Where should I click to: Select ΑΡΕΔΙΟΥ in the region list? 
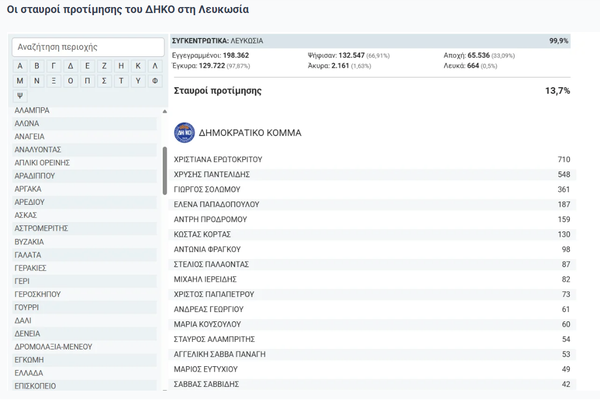[x=85, y=202]
